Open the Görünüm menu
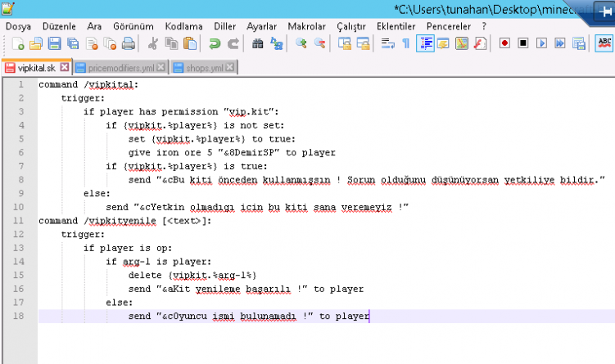Viewport: 615px width, 364px height. (x=133, y=26)
